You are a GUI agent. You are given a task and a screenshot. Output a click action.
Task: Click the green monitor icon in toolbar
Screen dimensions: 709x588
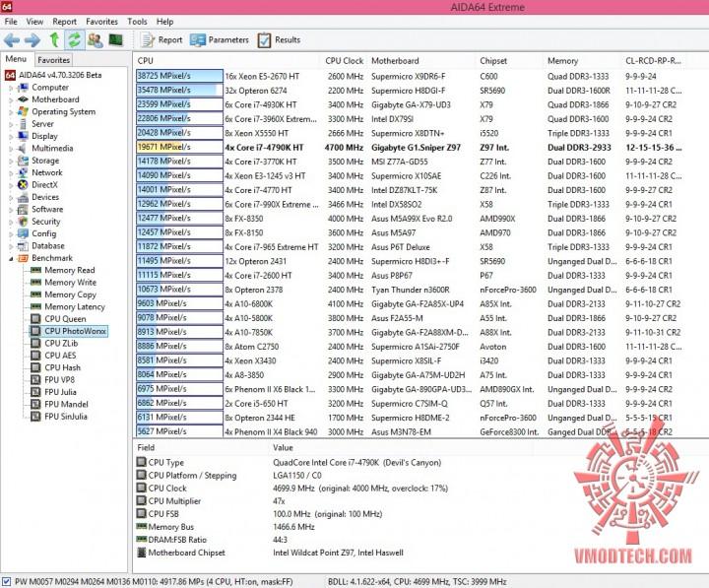116,39
